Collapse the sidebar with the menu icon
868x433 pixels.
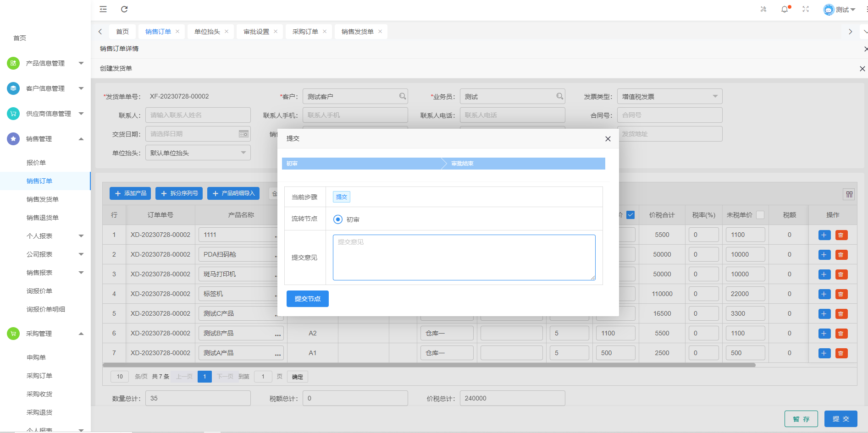[x=103, y=9]
